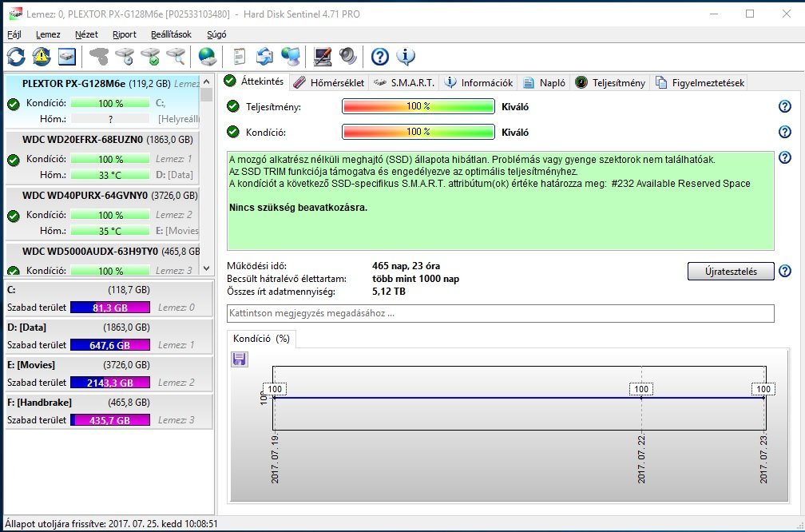Click the help icon beside green status text
This screenshot has width=805, height=532.
coord(785,157)
